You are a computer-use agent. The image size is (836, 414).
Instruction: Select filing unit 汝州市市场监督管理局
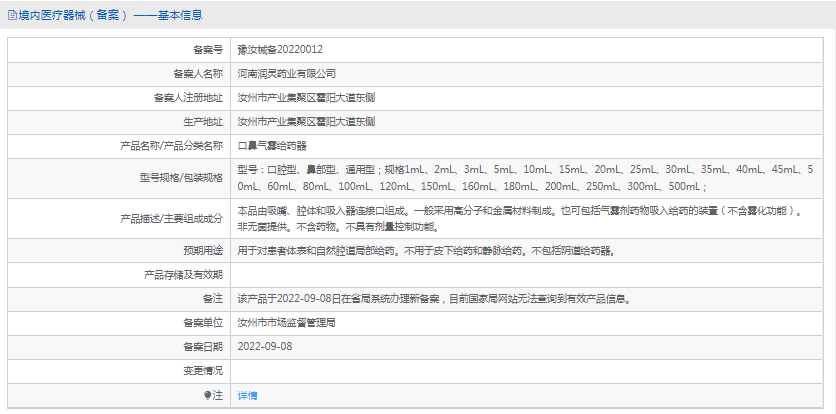[x=286, y=323]
